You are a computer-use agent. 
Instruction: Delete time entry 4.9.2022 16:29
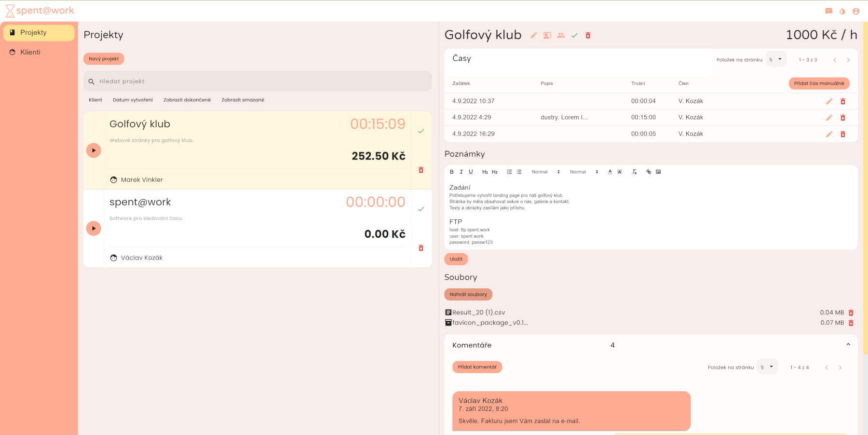843,134
